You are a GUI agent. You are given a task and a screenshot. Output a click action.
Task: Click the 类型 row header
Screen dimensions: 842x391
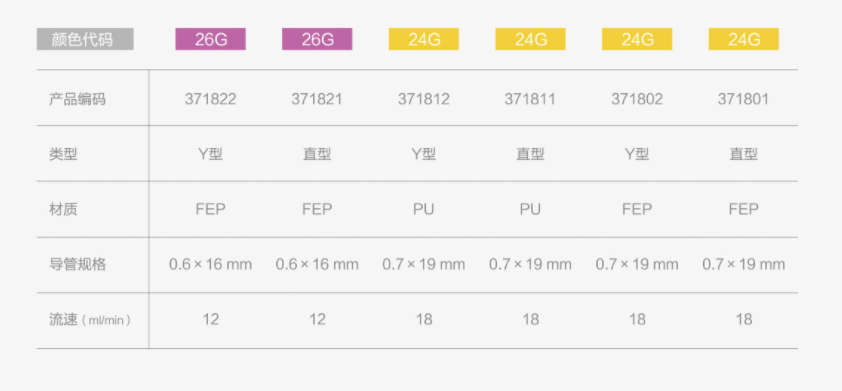pos(63,155)
